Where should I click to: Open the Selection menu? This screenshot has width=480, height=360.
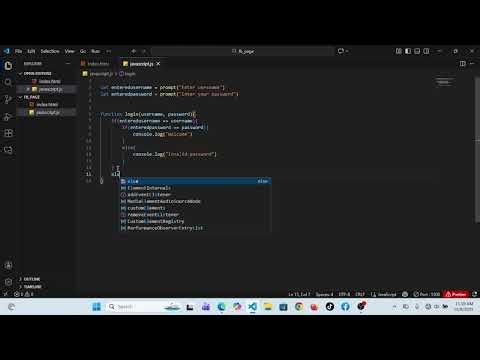pyautogui.click(x=50, y=51)
